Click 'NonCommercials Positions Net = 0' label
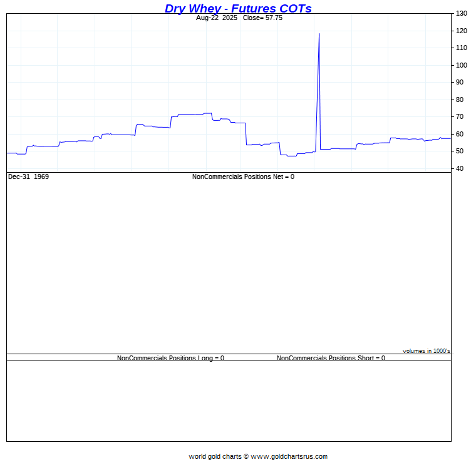 (x=243, y=177)
